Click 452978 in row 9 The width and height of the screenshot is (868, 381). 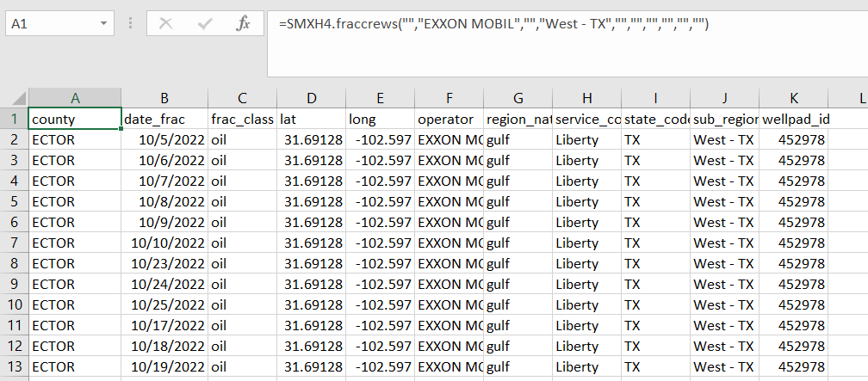(x=794, y=284)
